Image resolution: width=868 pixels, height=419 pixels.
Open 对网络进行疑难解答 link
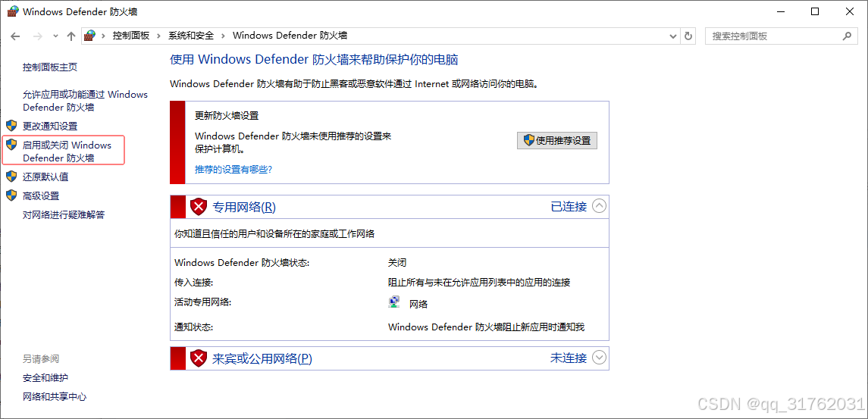click(x=64, y=214)
